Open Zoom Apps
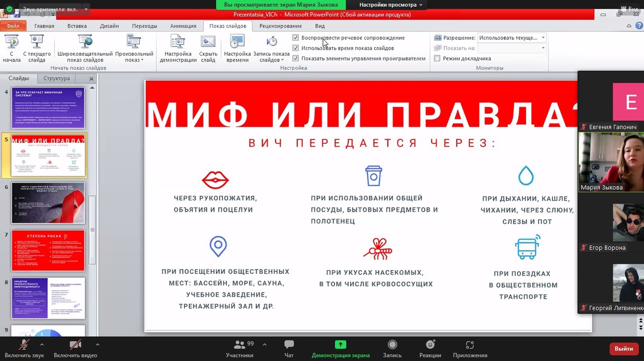Screen dimensions: 644x361 pyautogui.click(x=470, y=348)
